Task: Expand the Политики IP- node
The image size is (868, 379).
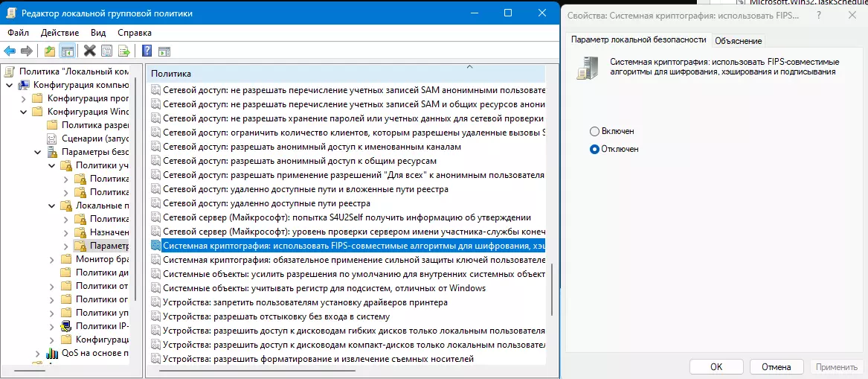Action: click(51, 325)
